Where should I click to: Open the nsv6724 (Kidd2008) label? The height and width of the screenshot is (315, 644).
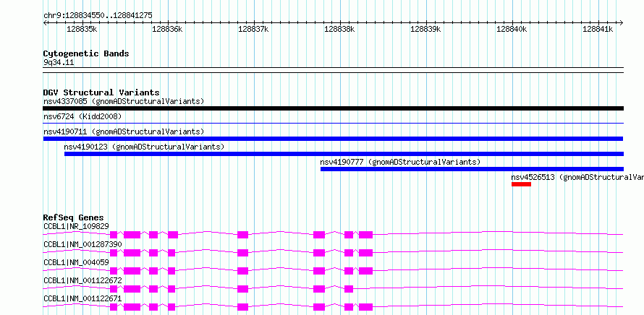[82, 117]
